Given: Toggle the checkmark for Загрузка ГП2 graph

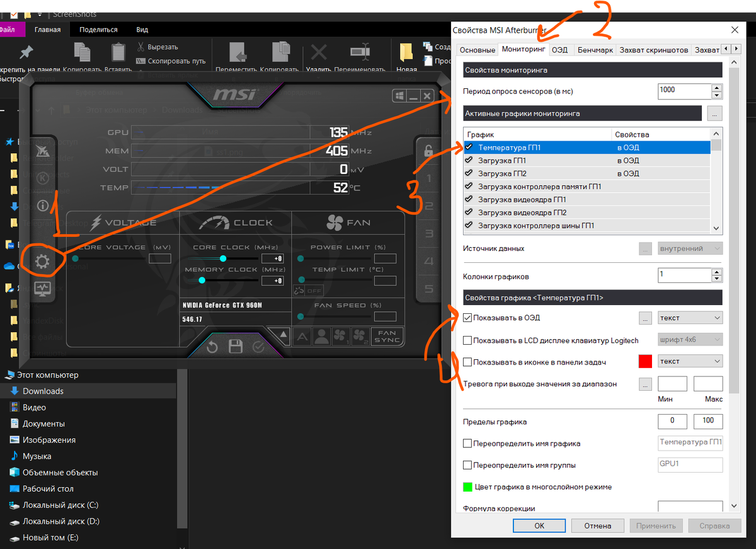Looking at the screenshot, I should (469, 173).
